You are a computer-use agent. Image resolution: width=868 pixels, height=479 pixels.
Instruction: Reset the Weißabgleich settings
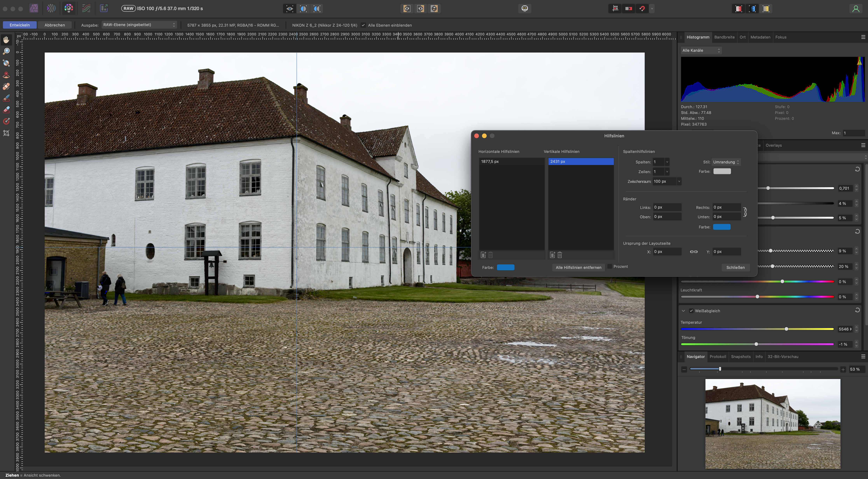[x=857, y=310]
